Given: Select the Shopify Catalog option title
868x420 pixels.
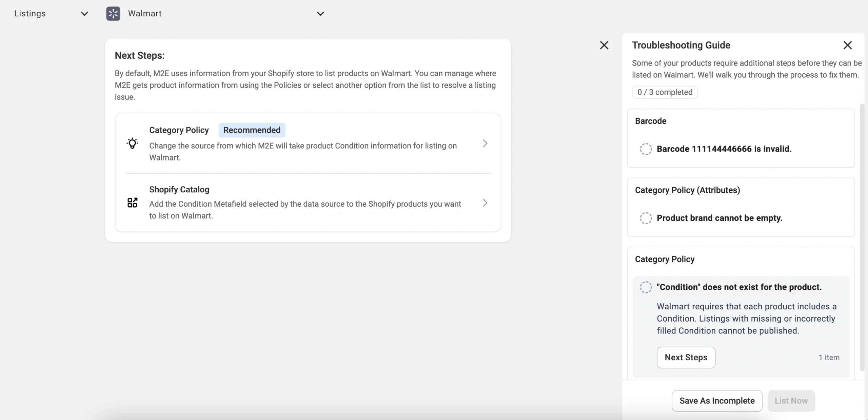Looking at the screenshot, I should [179, 189].
